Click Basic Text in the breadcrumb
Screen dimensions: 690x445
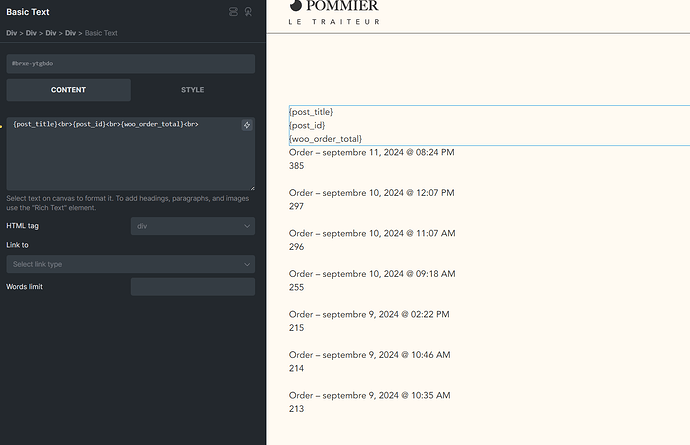click(101, 33)
